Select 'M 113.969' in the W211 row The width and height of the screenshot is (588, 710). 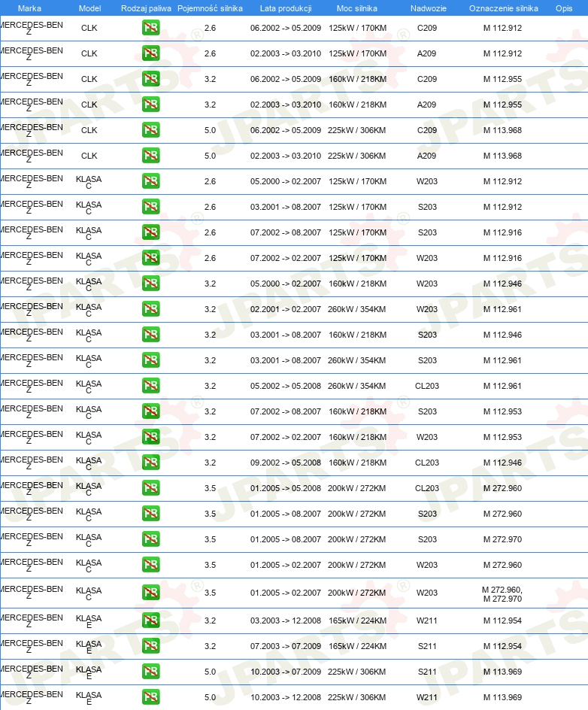coord(502,697)
